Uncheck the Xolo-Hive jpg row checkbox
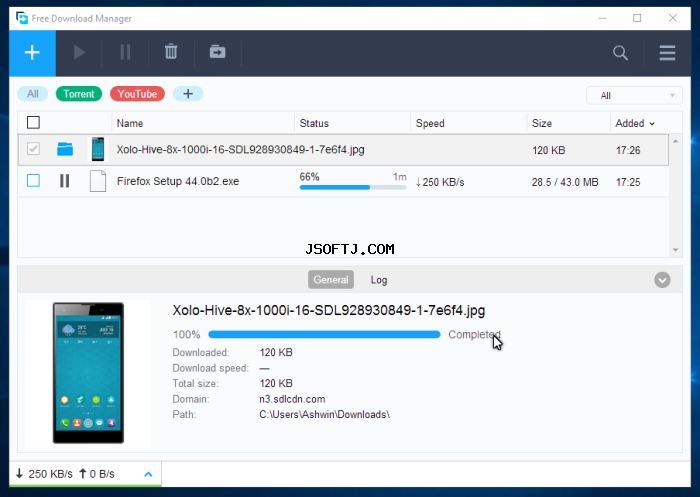This screenshot has height=497, width=700. point(33,149)
